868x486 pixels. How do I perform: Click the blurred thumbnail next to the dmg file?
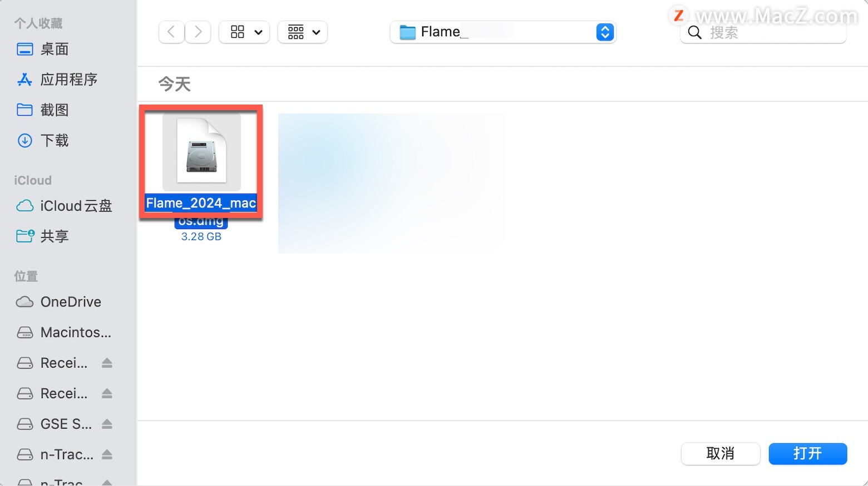tap(392, 184)
